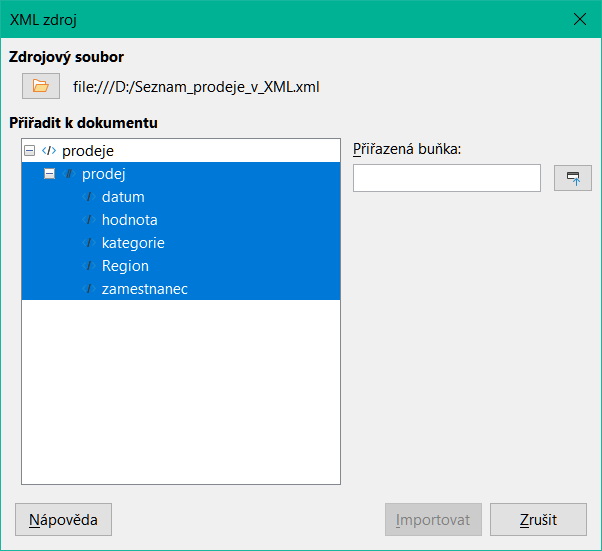Click the element icon beside kategorie
602x551 pixels.
(x=89, y=243)
